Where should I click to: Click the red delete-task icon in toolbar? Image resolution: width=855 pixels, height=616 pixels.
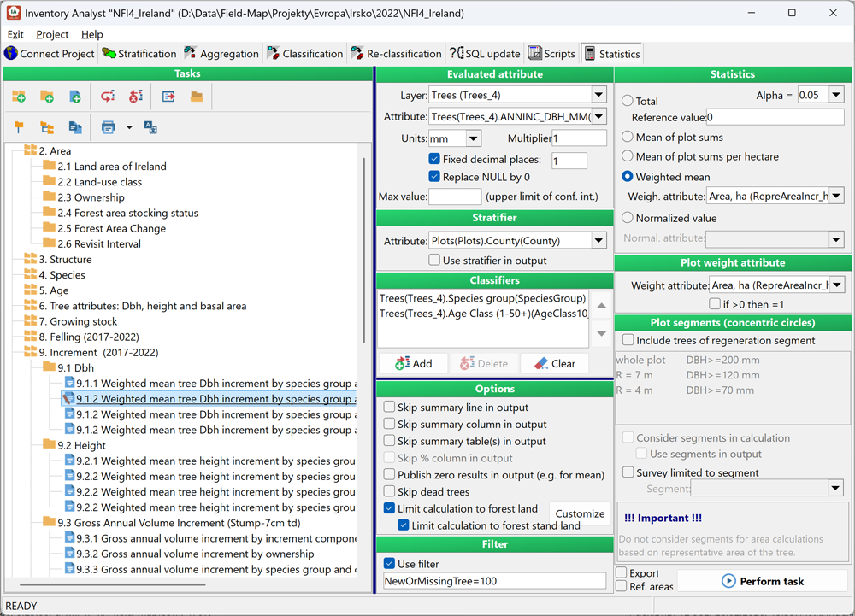point(136,97)
